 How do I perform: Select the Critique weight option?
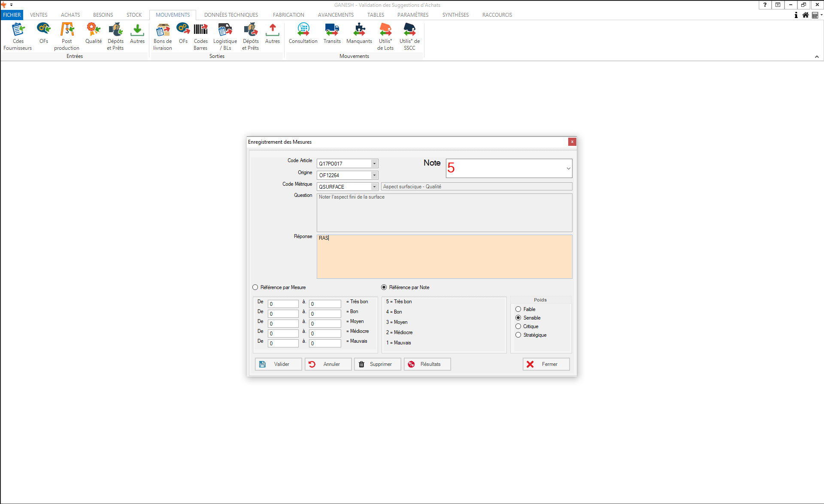(x=518, y=326)
